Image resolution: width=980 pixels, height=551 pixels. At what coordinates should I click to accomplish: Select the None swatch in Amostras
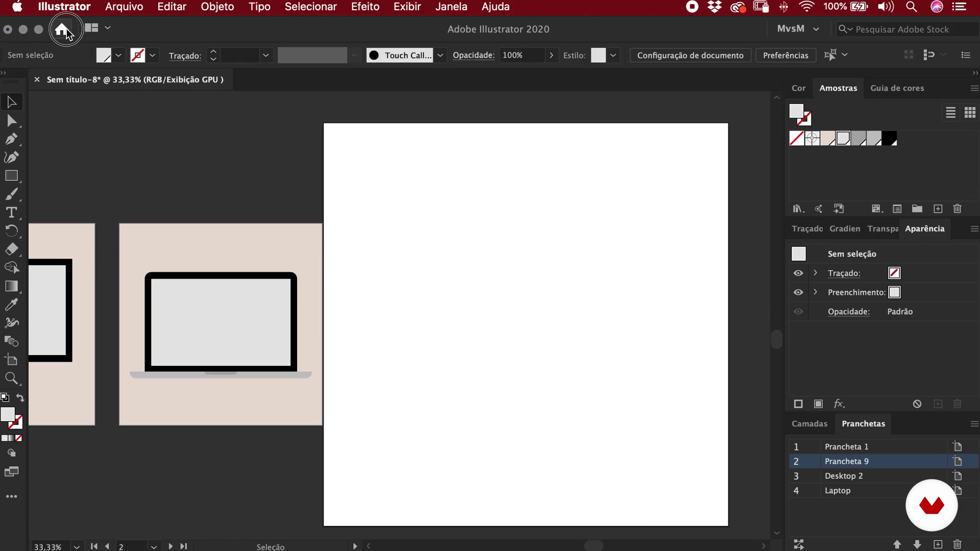tap(797, 138)
